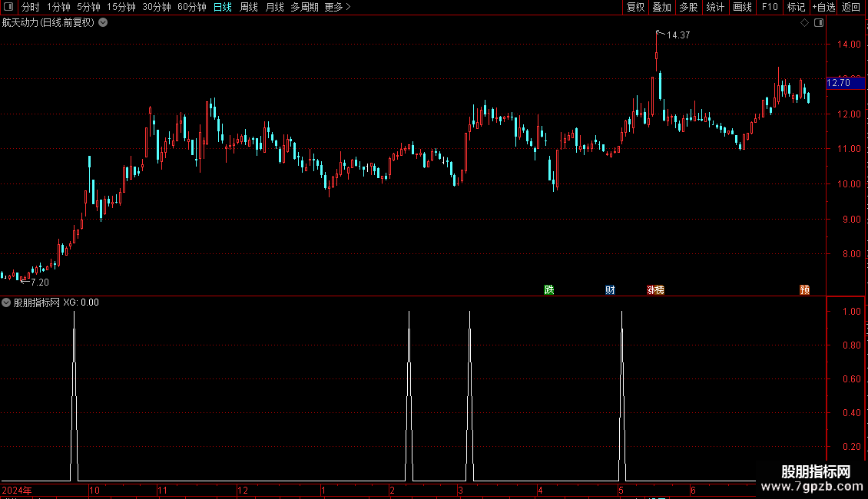Click the 统计 statistics button
Screen dimensions: 868x499
[715, 7]
